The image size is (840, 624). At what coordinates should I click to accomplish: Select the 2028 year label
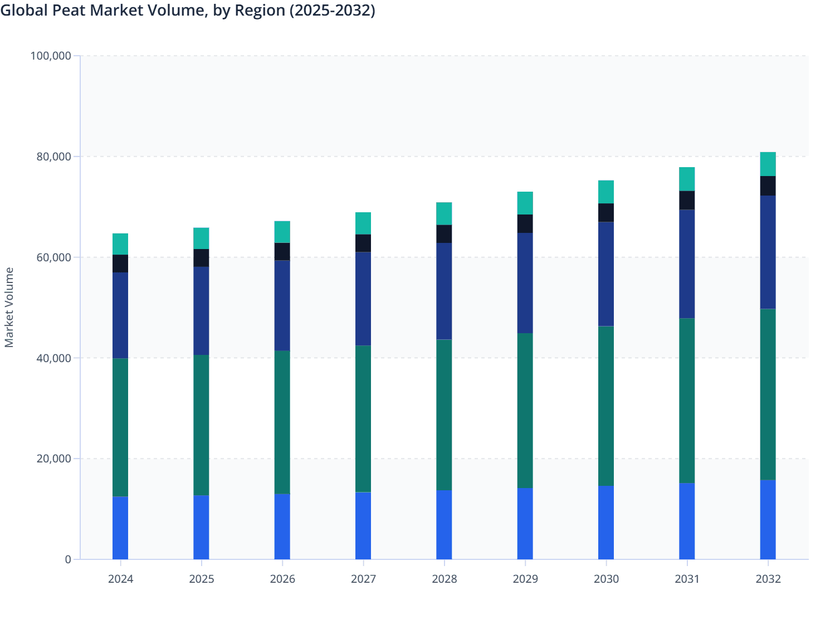[443, 579]
